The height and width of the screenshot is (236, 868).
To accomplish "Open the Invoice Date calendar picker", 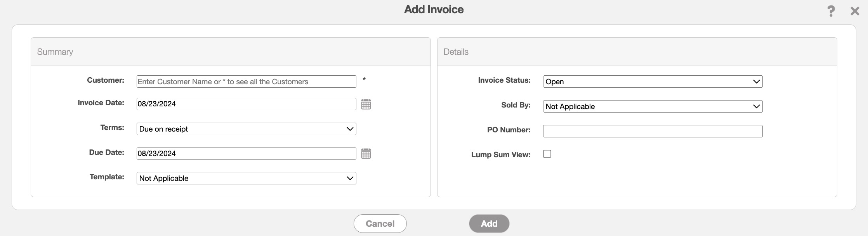I will tap(366, 104).
